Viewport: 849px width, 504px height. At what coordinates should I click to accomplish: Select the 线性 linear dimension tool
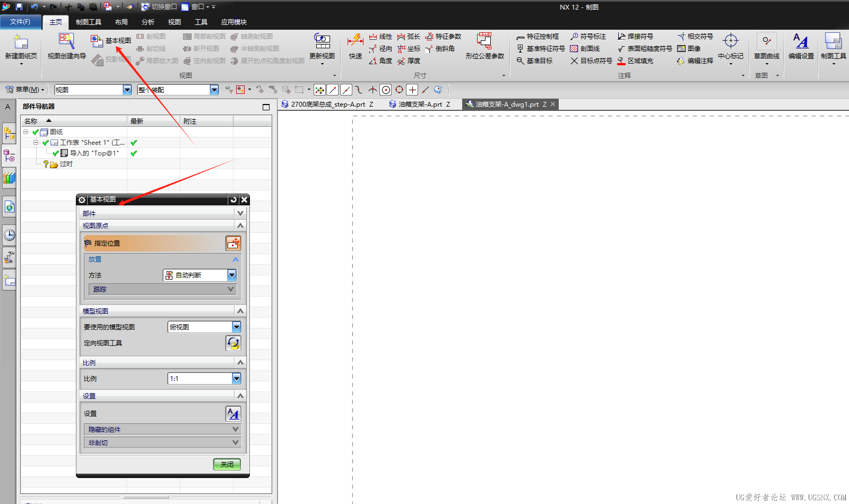pos(380,37)
